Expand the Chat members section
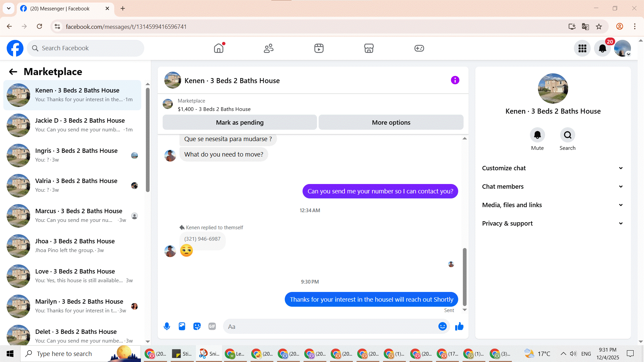 coord(553,187)
